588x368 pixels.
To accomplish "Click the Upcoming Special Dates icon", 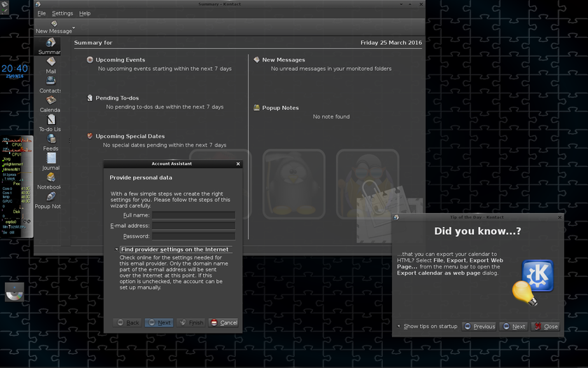I will point(90,136).
